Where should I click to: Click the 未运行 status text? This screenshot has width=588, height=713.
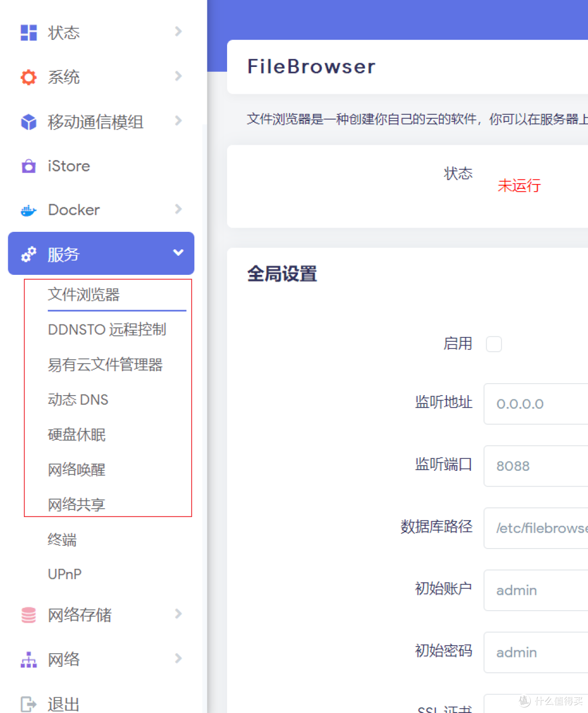coord(519,186)
